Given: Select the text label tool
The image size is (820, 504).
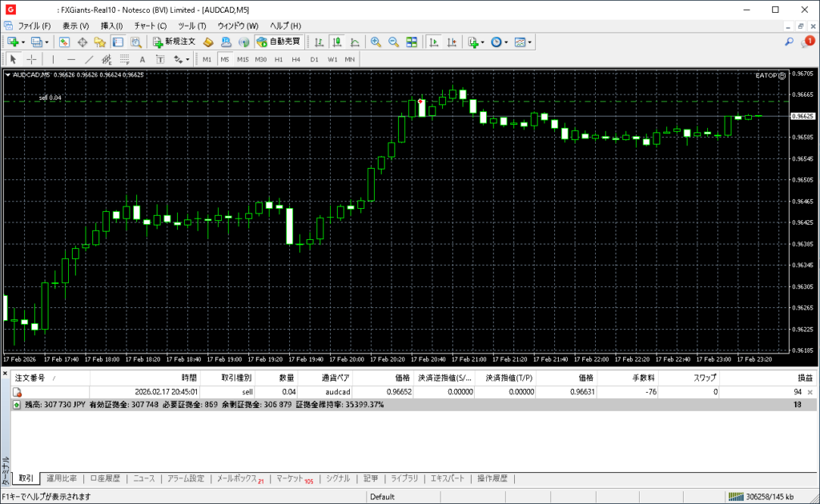Looking at the screenshot, I should coord(143,59).
